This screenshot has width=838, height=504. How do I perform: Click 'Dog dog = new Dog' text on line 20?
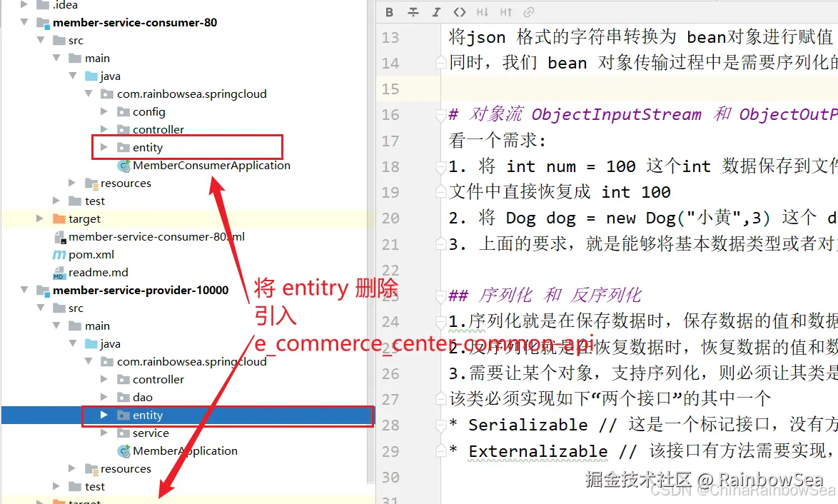(x=591, y=218)
